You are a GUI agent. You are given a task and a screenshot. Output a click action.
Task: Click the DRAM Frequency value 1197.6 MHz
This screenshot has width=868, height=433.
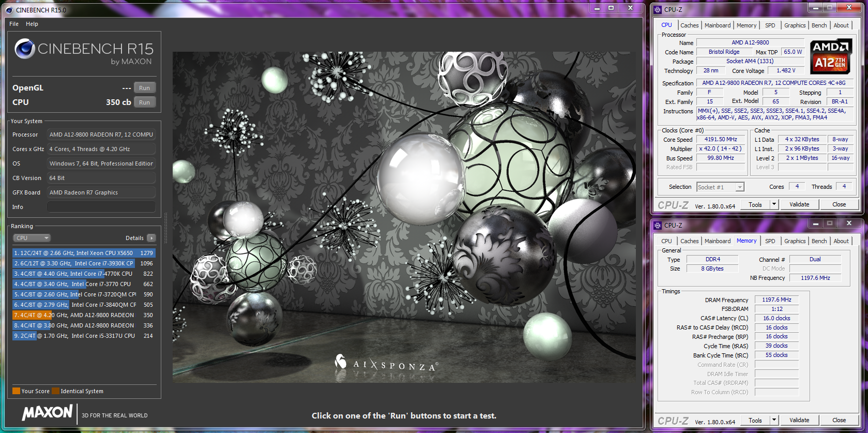pos(776,300)
